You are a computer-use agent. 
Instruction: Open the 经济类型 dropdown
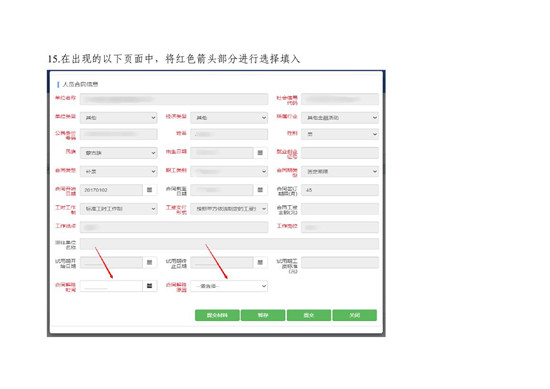click(x=229, y=118)
